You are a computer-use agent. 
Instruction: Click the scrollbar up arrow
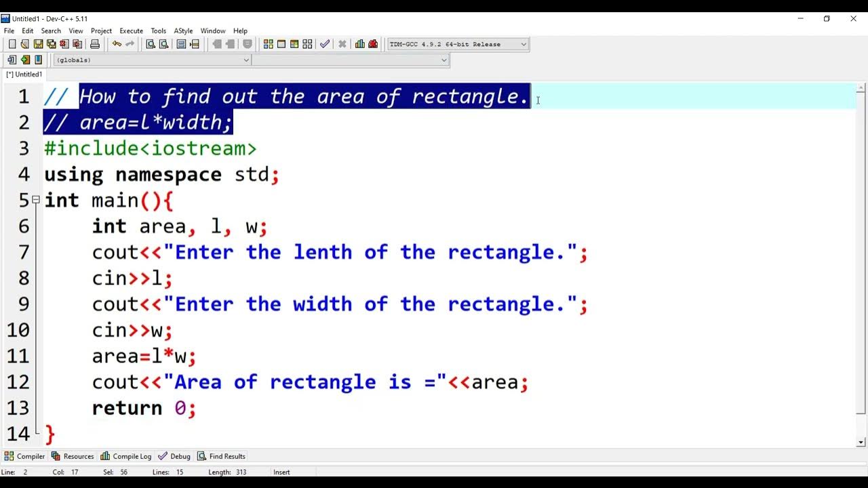click(861, 87)
